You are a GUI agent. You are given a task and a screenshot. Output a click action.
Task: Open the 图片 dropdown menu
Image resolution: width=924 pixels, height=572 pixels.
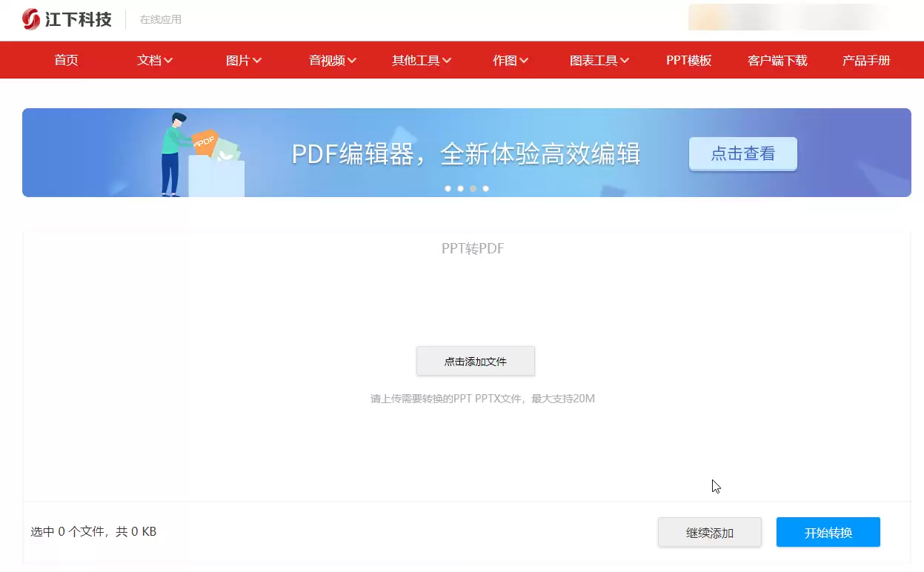pos(243,60)
